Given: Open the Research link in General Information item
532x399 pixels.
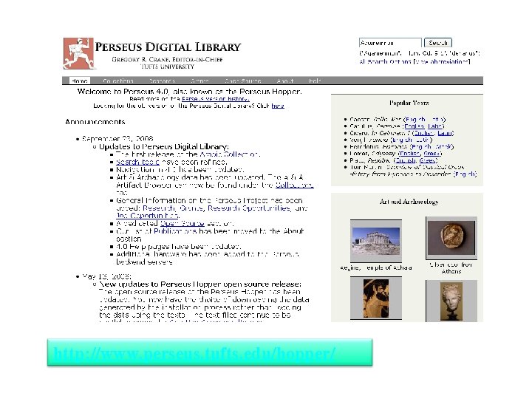Looking at the screenshot, I should [x=159, y=208].
